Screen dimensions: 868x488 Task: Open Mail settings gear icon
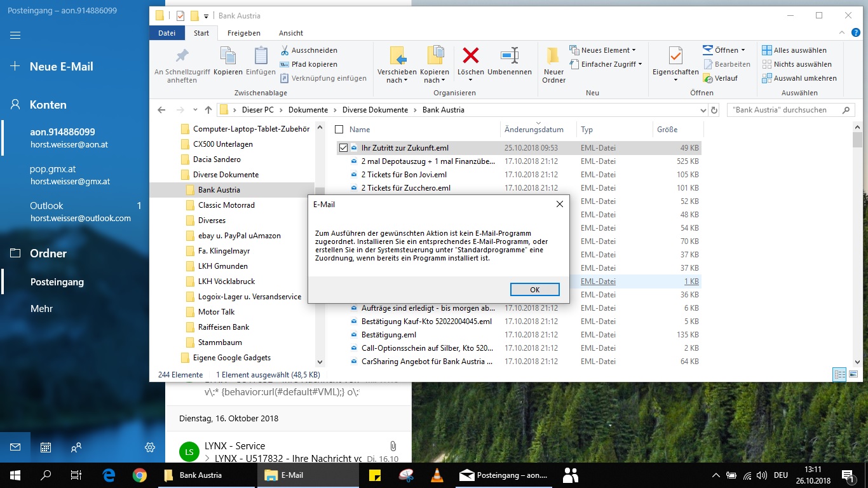click(150, 447)
